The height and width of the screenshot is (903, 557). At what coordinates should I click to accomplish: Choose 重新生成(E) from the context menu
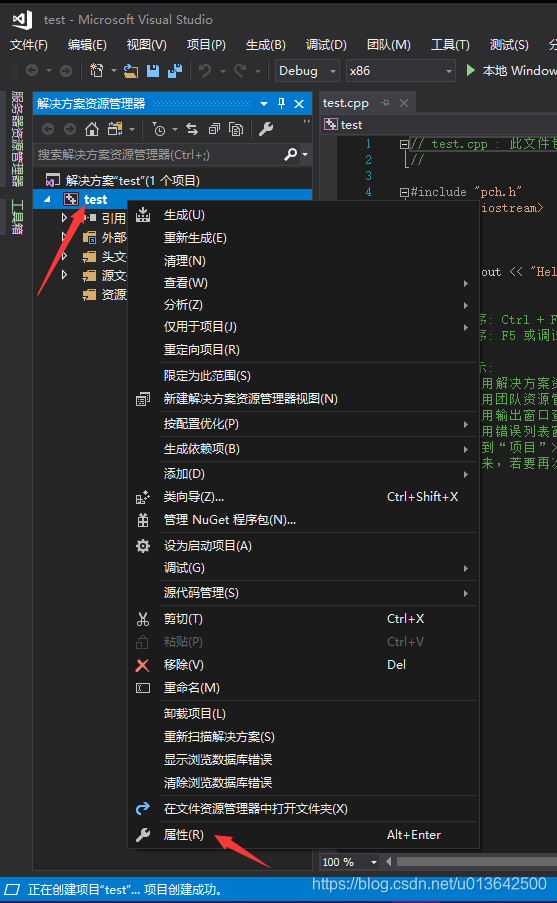tap(195, 238)
